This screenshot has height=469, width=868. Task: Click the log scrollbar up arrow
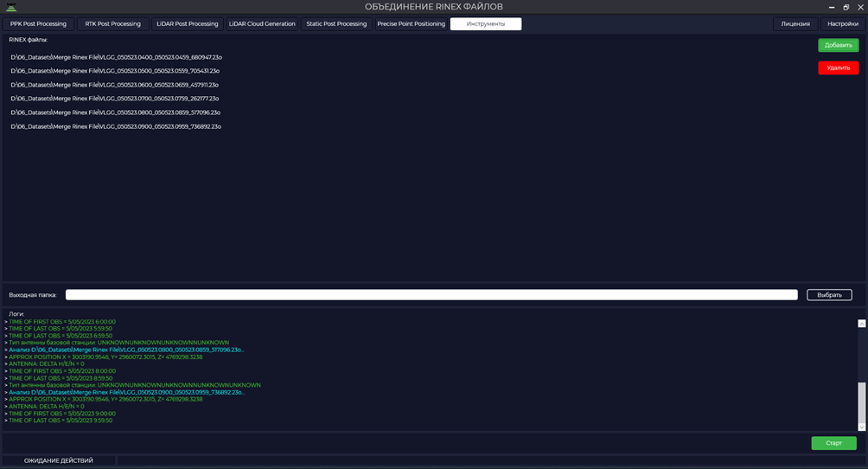861,324
